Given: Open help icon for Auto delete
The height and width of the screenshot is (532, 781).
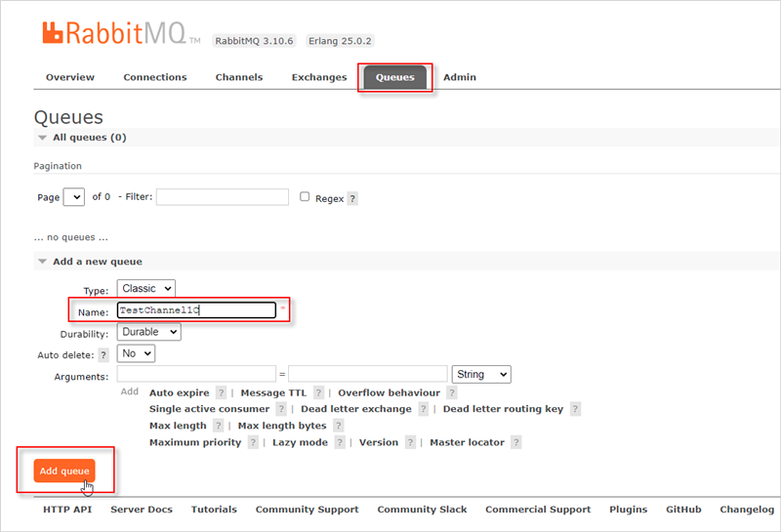Looking at the screenshot, I should (103, 355).
